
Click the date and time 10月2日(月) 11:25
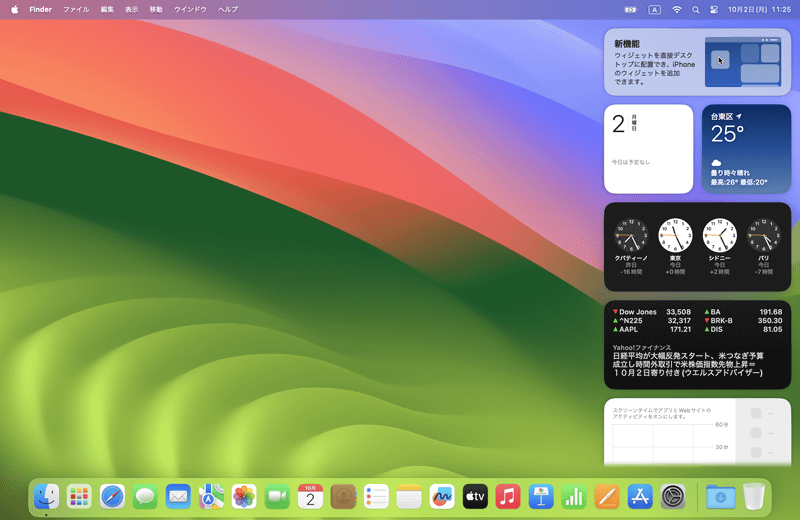pyautogui.click(x=759, y=9)
